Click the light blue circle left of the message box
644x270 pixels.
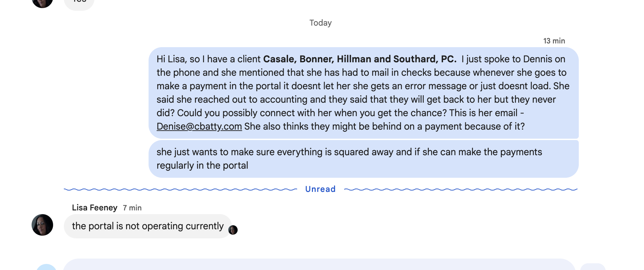pos(46,267)
